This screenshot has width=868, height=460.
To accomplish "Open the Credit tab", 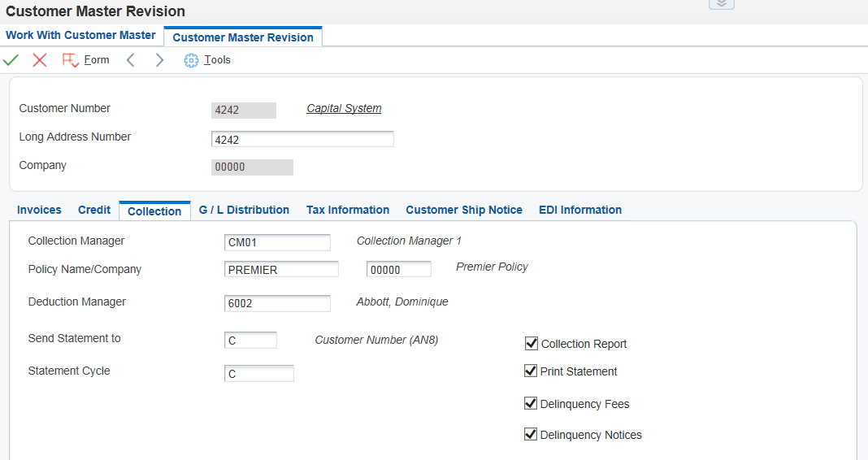I will click(x=94, y=210).
